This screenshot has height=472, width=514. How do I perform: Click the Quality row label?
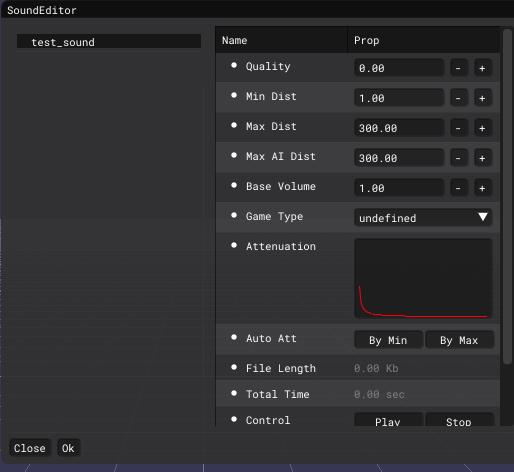[268, 66]
